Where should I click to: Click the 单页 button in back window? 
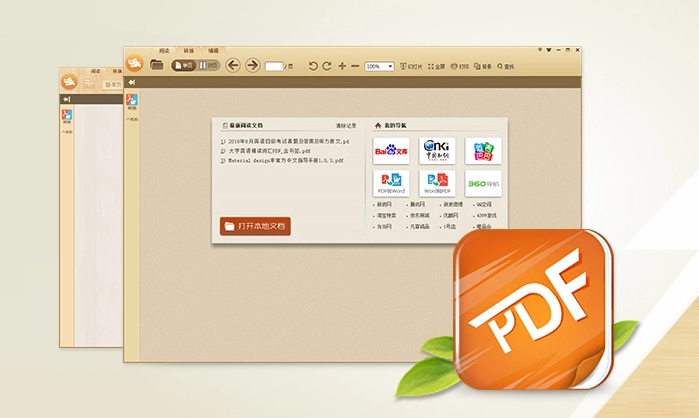tap(112, 84)
